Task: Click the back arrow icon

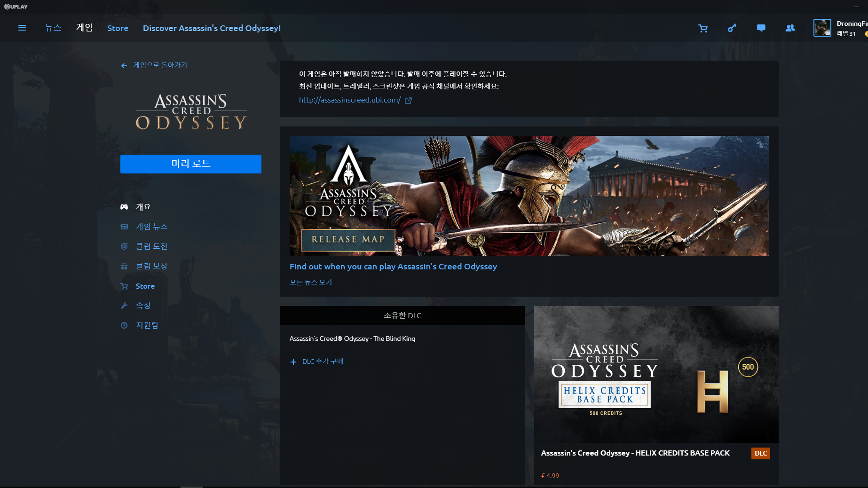Action: click(124, 66)
